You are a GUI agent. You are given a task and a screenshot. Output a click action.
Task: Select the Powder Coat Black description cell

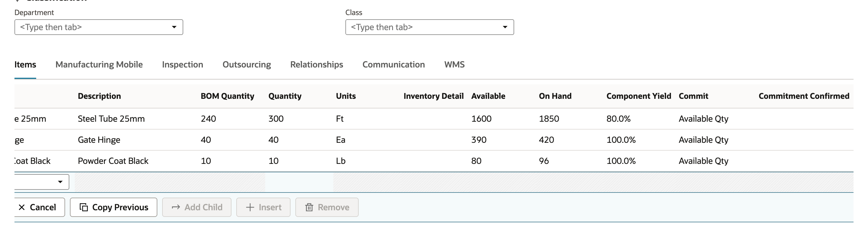point(113,161)
